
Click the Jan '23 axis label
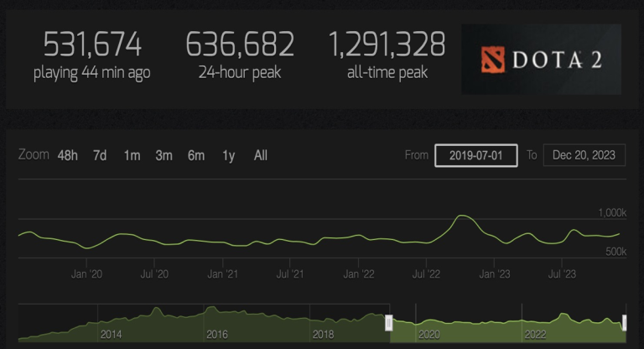pyautogui.click(x=495, y=273)
